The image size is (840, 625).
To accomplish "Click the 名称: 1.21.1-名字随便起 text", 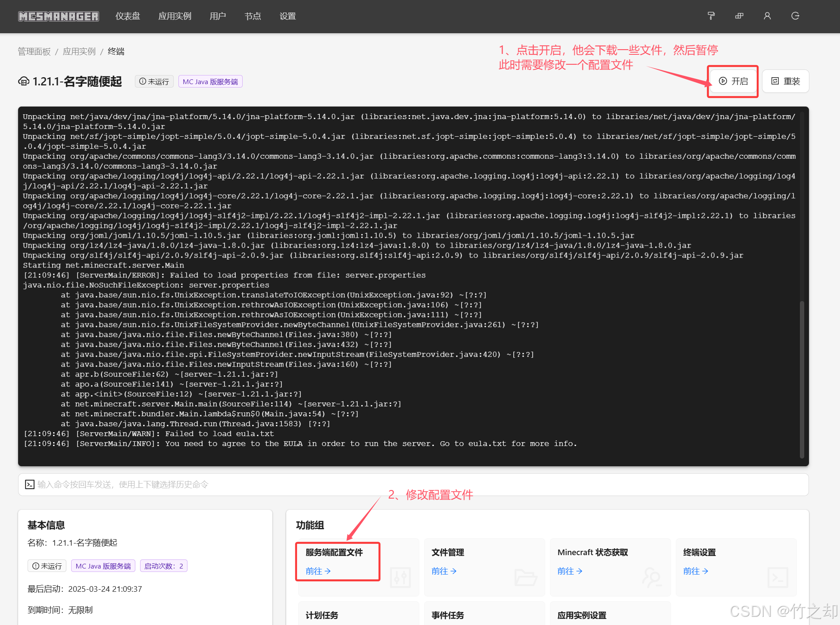I will pos(72,543).
